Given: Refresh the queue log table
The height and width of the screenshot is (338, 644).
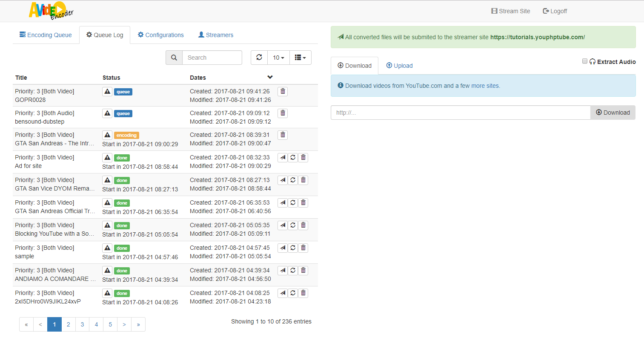Looking at the screenshot, I should point(259,58).
